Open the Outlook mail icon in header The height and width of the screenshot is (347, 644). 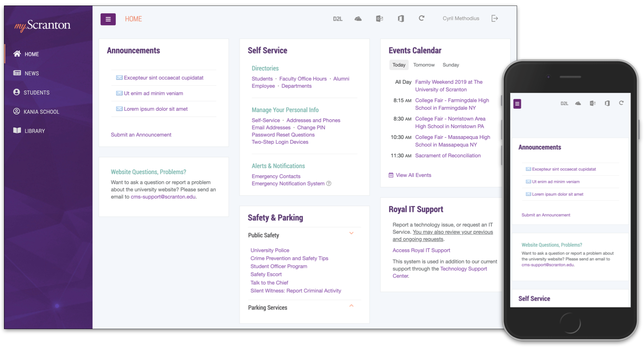379,19
